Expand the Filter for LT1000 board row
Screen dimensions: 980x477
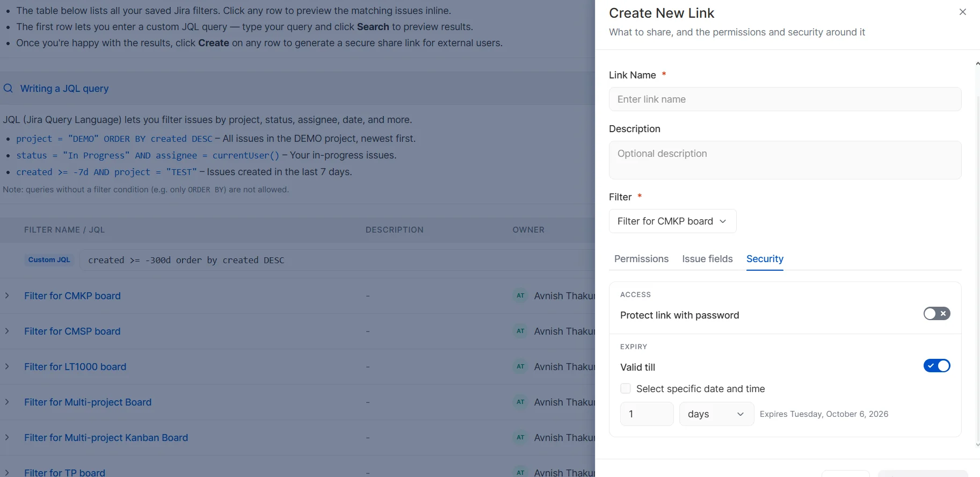tap(7, 366)
